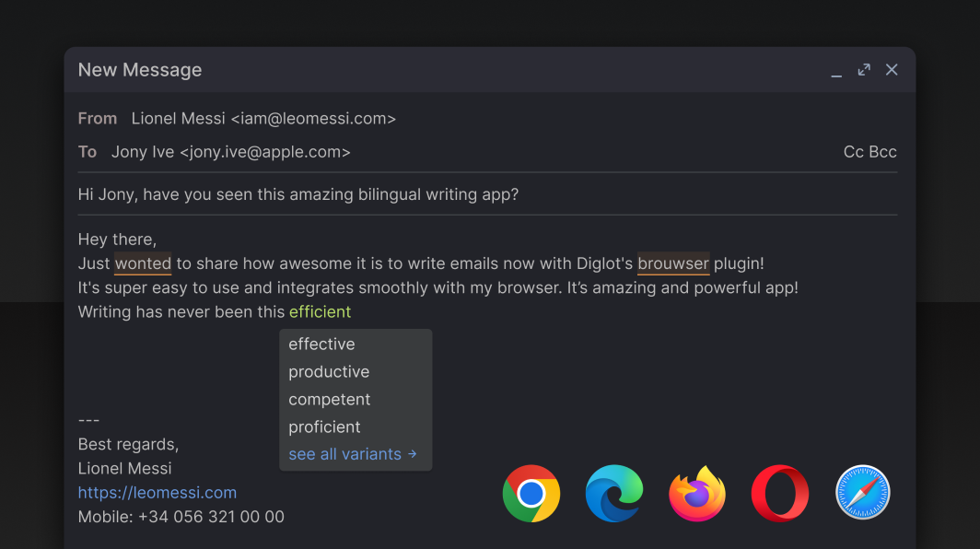Select 'competent' in the suggestion popup
This screenshot has height=549, width=980.
329,399
